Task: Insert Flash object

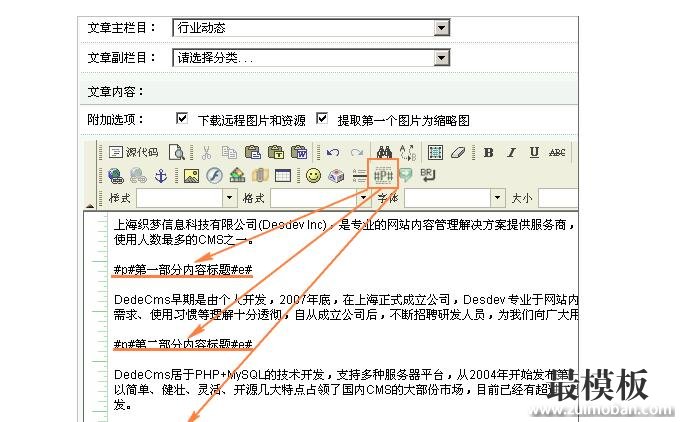Action: (214, 176)
